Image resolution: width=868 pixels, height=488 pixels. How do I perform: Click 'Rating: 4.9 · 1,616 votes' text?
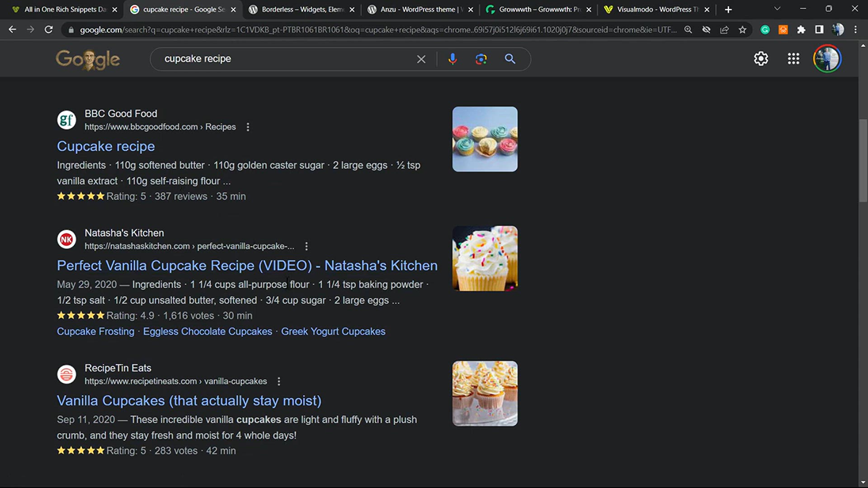point(160,316)
